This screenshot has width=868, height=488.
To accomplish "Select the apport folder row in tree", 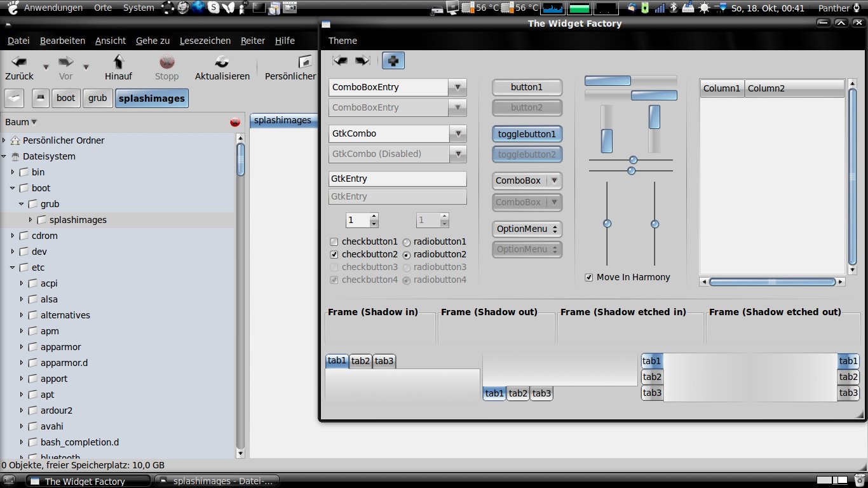I will point(118,379).
